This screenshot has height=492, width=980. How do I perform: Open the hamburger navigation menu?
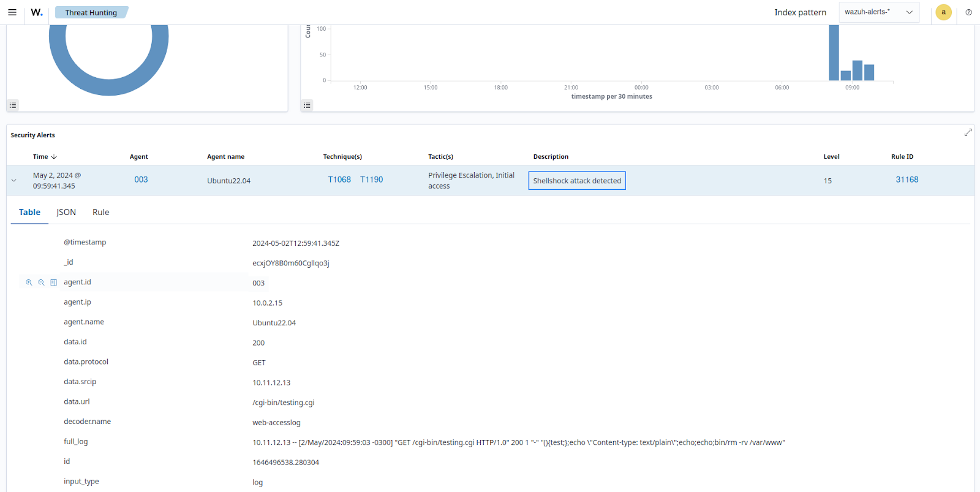[12, 12]
